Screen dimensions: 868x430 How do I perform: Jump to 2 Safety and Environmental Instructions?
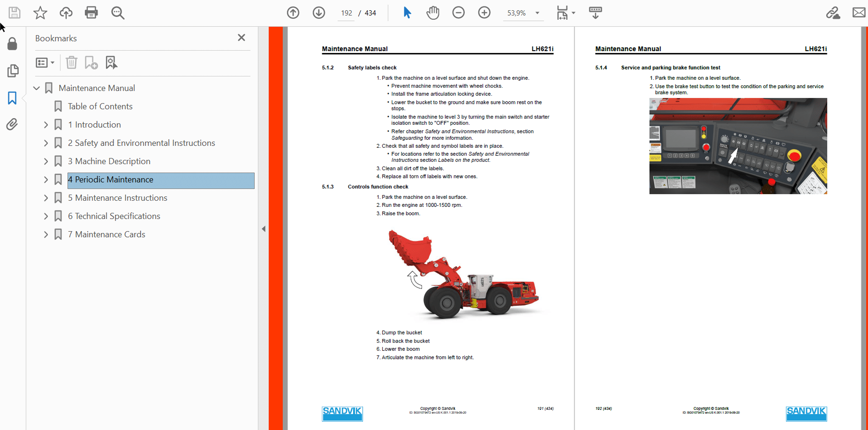(x=141, y=143)
